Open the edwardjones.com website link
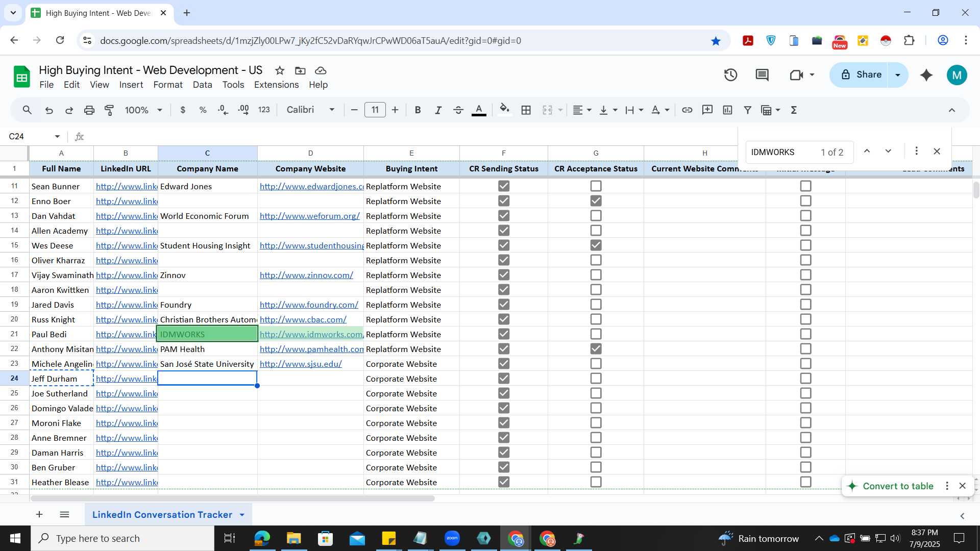 [311, 186]
